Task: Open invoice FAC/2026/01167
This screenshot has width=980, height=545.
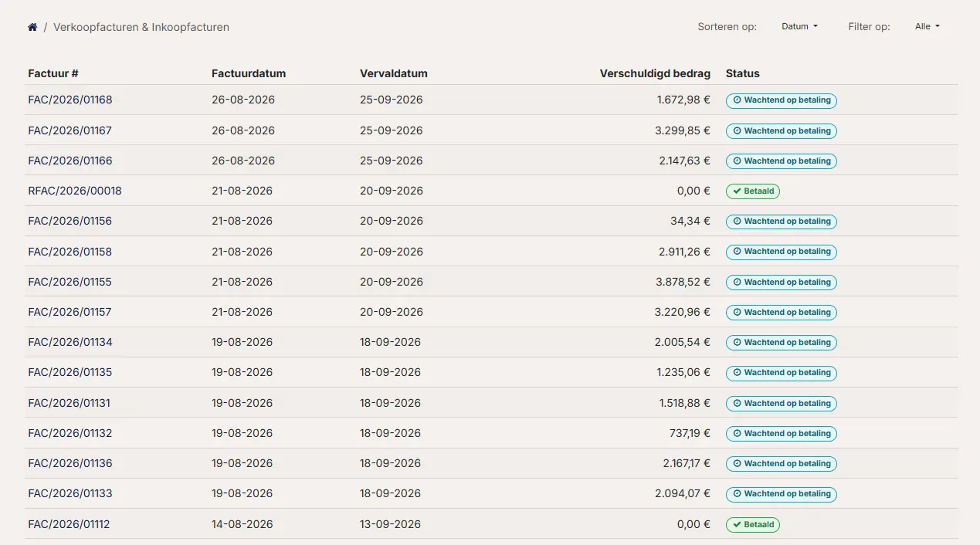Action: pos(70,130)
